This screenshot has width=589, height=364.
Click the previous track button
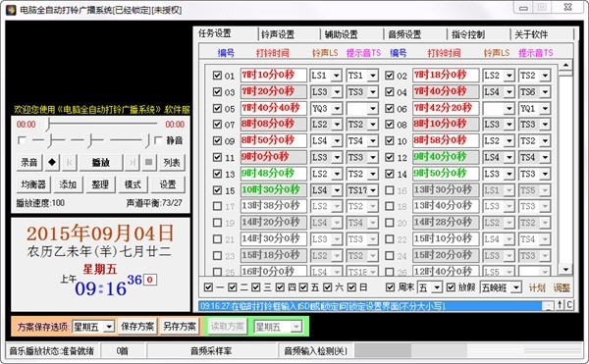[70, 163]
